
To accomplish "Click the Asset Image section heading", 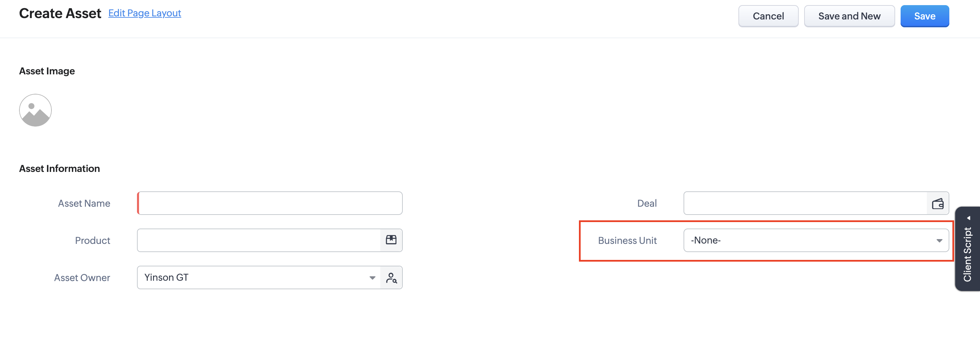I will 47,71.
